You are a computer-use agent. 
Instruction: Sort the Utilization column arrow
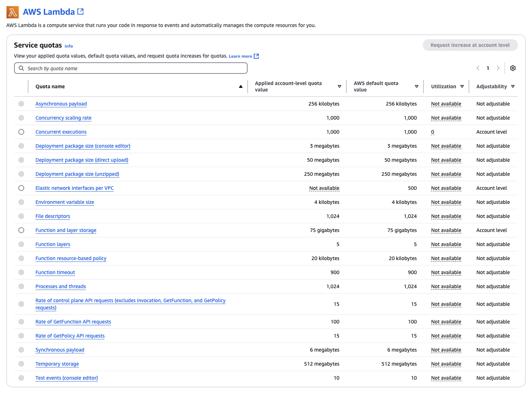coord(462,86)
